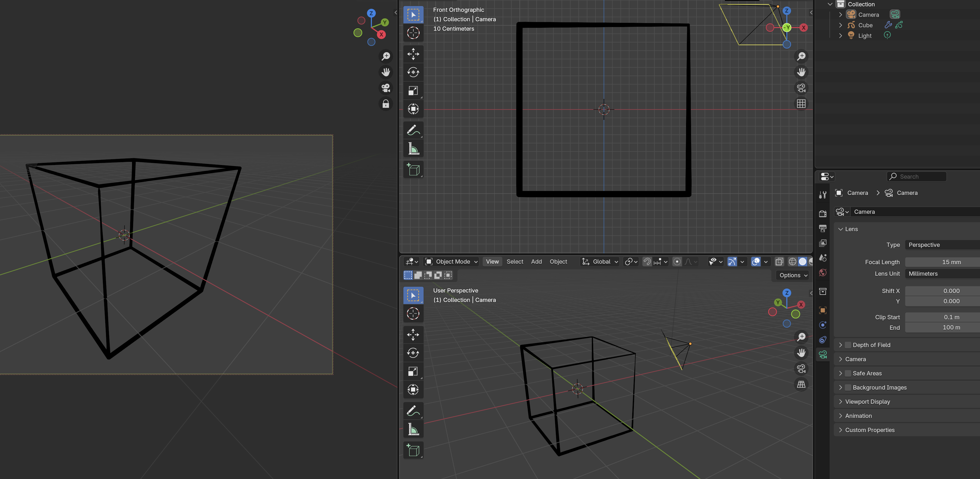980x479 pixels.
Task: Adjust the Clip Start 0.1 m field
Action: (x=942, y=317)
